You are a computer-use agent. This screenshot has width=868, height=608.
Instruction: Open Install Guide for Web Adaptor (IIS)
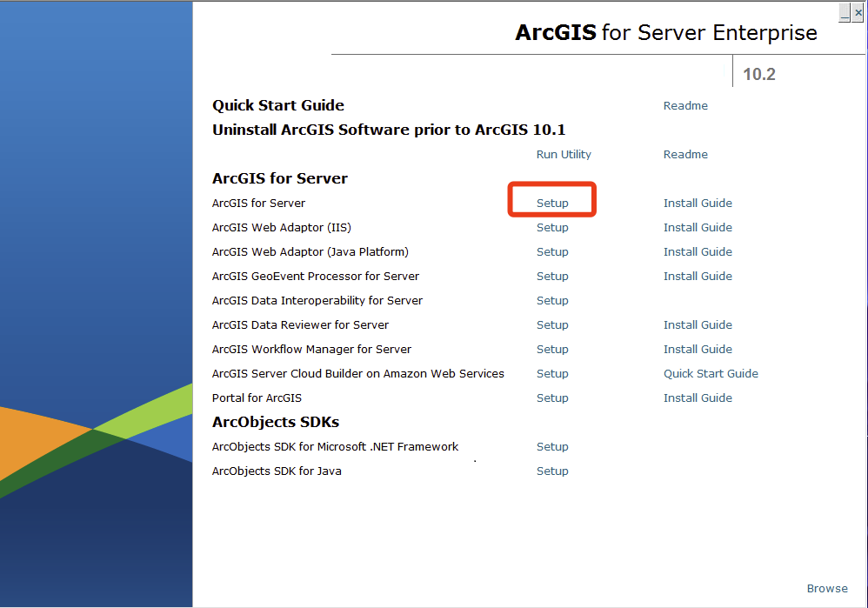coord(698,228)
